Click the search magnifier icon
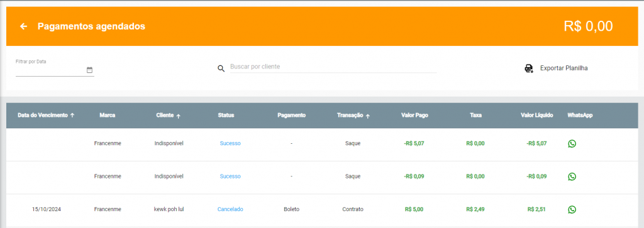This screenshot has width=644, height=228. pos(221,68)
